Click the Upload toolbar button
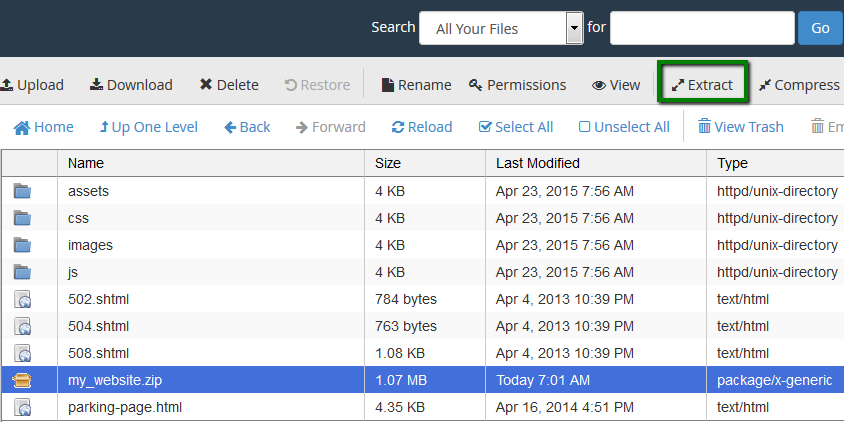844x422 pixels. coord(32,85)
